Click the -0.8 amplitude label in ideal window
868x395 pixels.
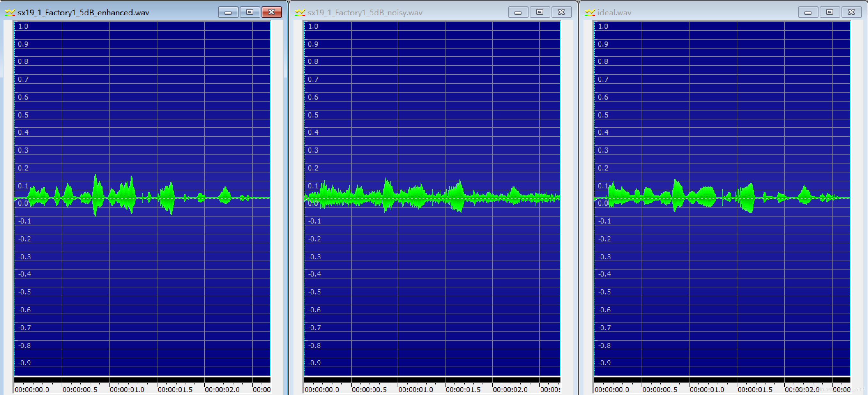coord(605,346)
